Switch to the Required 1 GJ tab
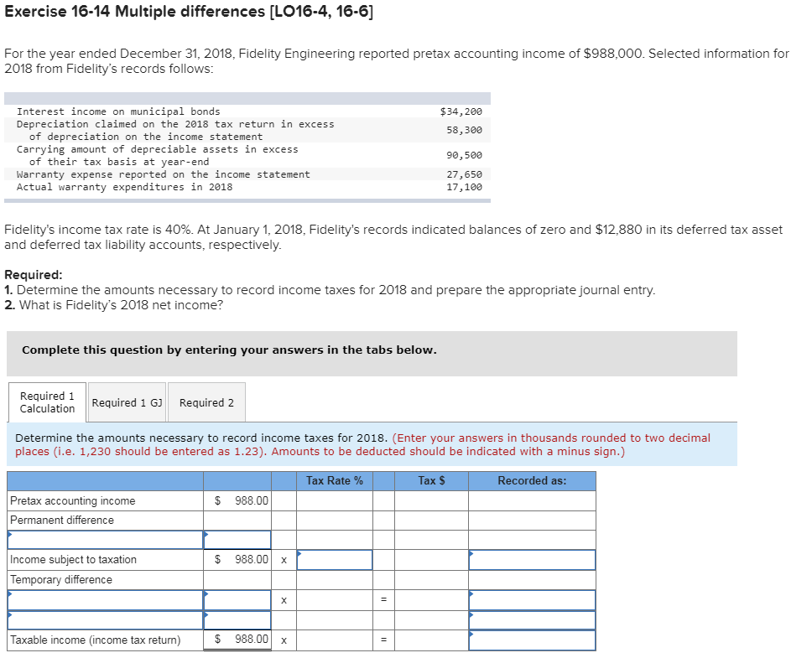Viewport: 812px width, 658px height. point(127,402)
